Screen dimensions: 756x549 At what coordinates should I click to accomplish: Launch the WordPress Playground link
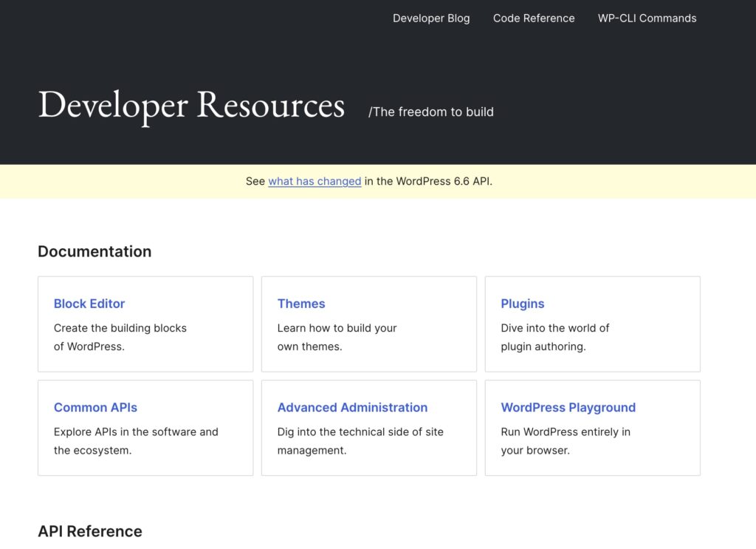tap(568, 407)
